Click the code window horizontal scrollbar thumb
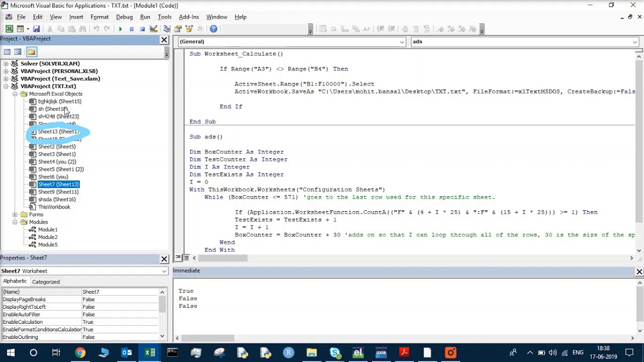644x362 pixels. click(223, 258)
